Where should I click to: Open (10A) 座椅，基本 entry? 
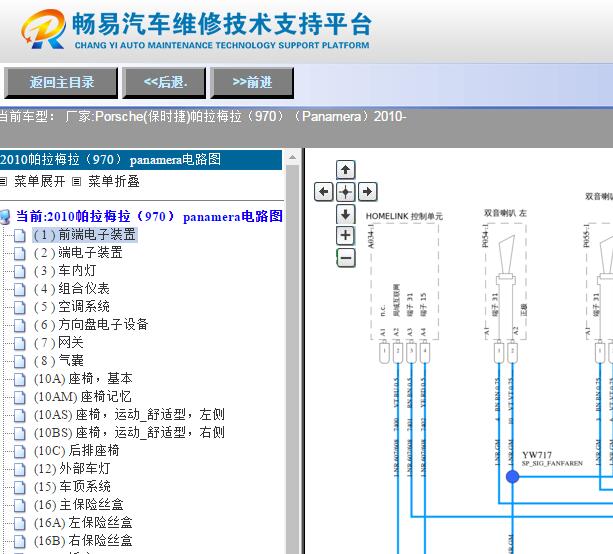pyautogui.click(x=83, y=378)
